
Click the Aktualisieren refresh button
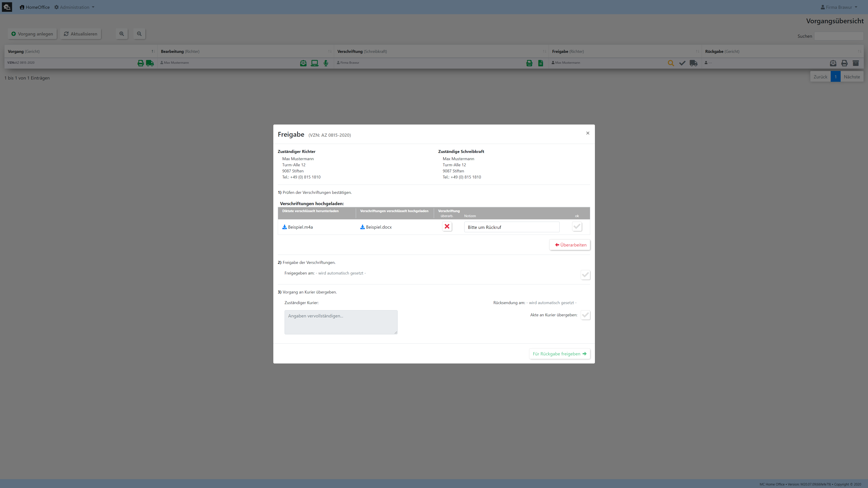[x=80, y=34]
